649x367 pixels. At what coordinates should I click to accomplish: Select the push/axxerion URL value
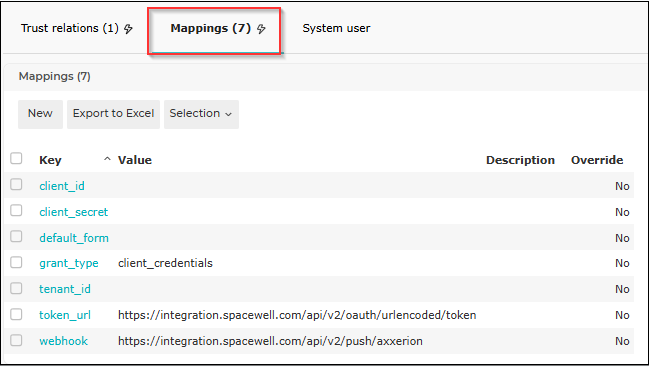pos(270,341)
